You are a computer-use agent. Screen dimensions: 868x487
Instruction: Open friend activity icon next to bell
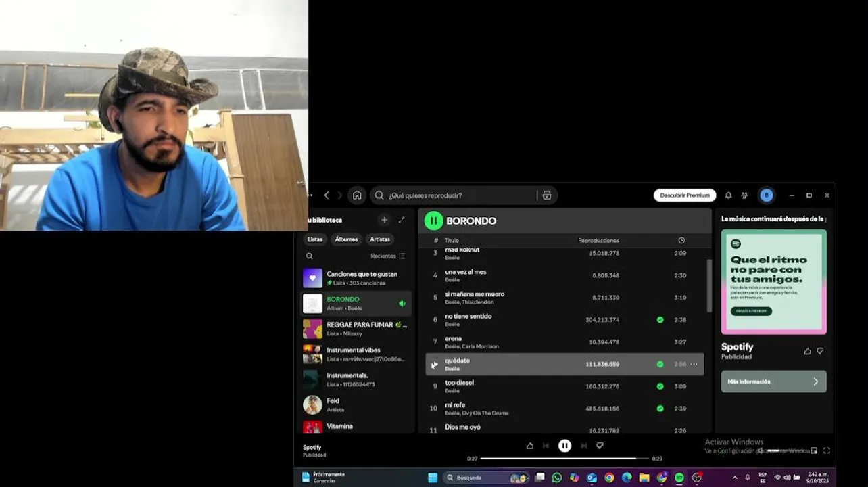(744, 195)
